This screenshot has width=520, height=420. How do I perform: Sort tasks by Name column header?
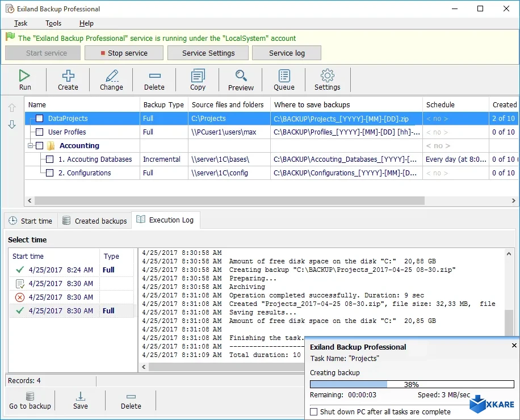point(82,105)
